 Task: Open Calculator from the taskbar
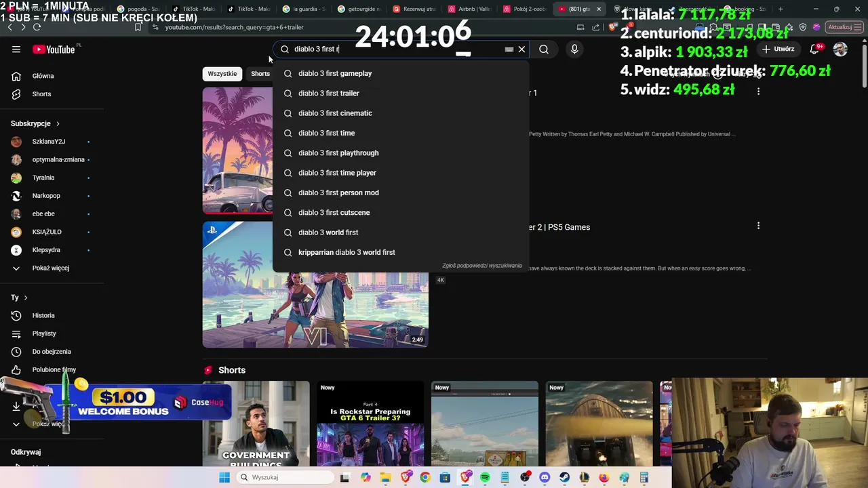[644, 477]
